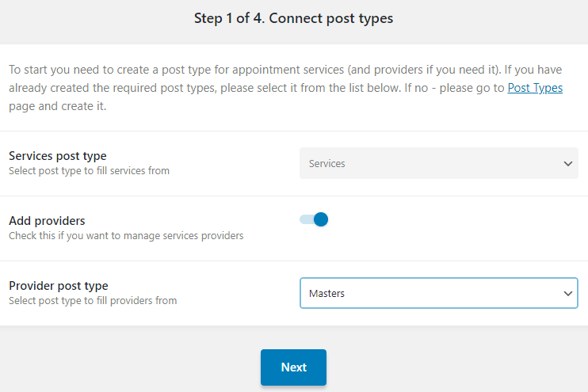Open the Masters provider dropdown
588x392 pixels.
(439, 293)
